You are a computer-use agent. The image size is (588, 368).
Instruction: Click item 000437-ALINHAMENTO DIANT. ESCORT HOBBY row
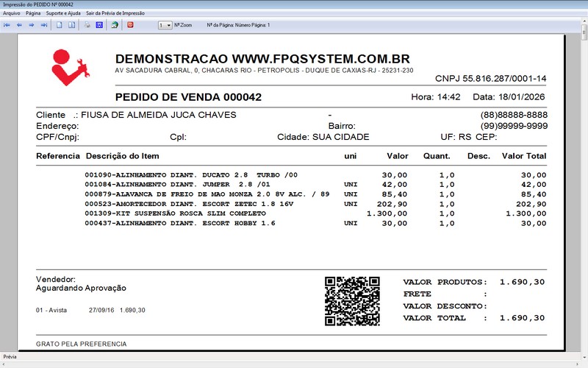tap(315, 224)
